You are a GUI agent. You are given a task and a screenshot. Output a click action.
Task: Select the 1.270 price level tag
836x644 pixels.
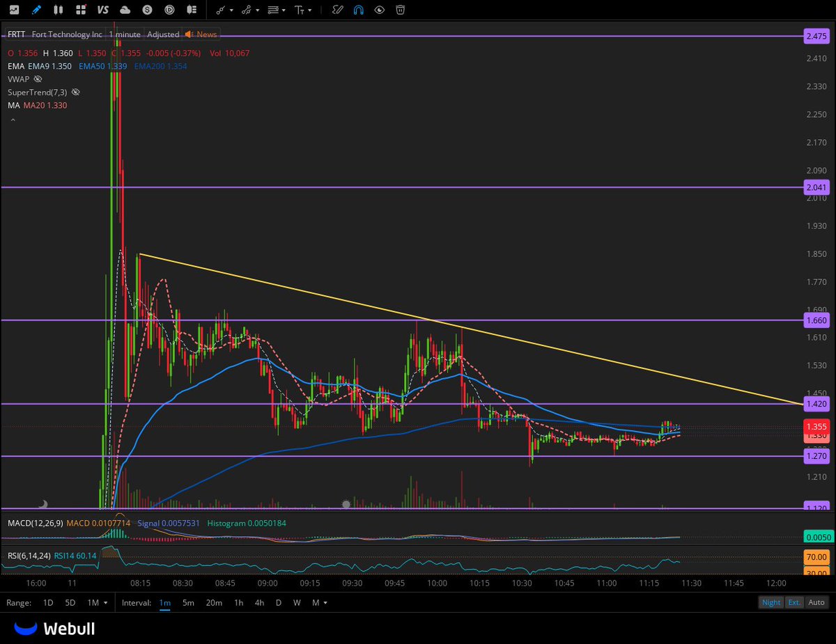[x=816, y=456]
